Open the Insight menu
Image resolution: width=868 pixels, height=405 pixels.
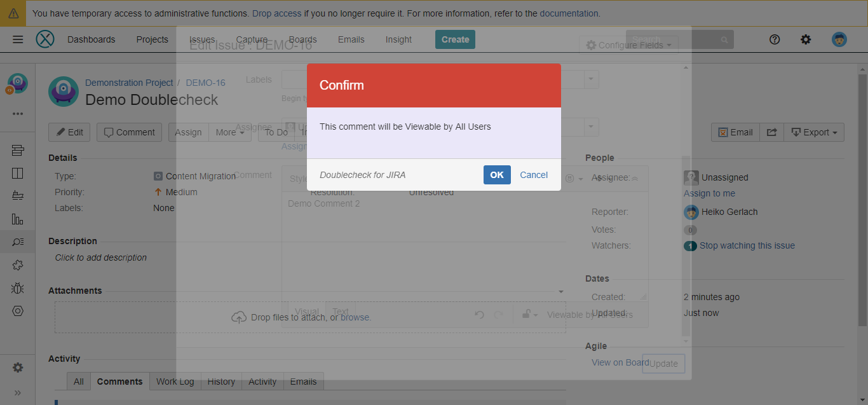click(398, 39)
